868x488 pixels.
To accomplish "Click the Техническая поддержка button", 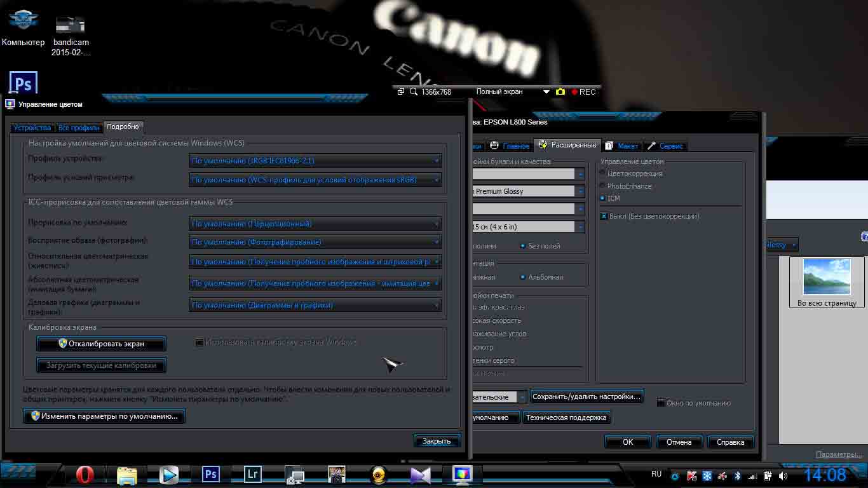I will [566, 417].
